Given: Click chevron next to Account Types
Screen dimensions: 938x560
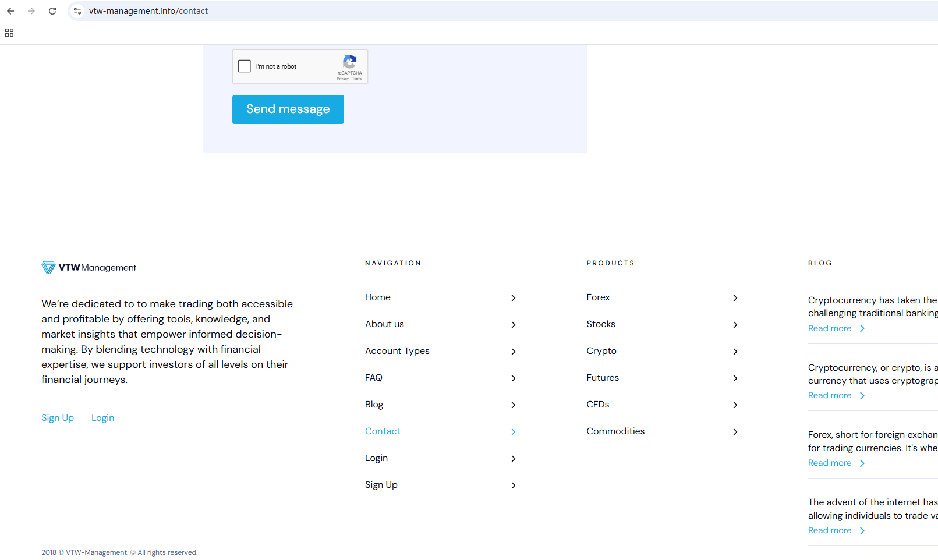Looking at the screenshot, I should tap(513, 352).
